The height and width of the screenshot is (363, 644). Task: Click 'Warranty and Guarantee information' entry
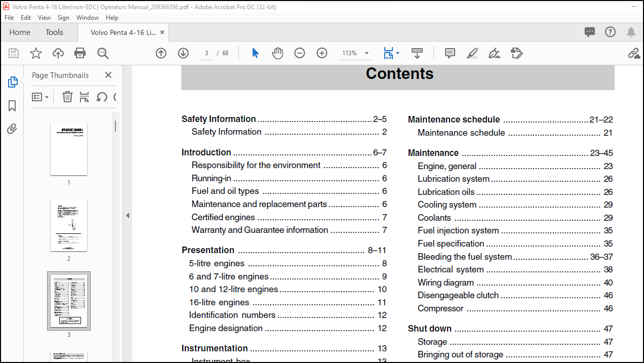coord(260,230)
